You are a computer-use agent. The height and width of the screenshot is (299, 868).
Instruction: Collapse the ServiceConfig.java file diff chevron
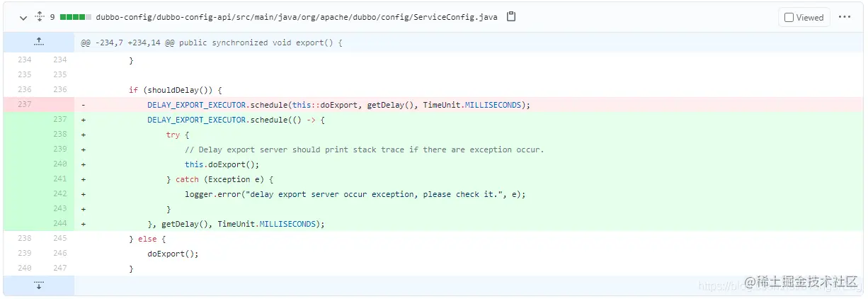click(23, 17)
